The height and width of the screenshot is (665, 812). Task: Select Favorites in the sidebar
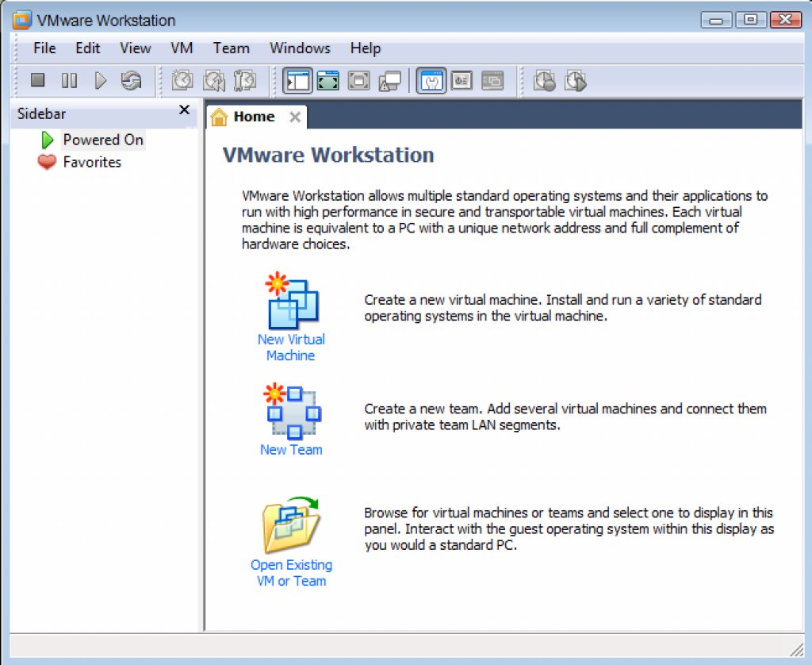coord(92,162)
